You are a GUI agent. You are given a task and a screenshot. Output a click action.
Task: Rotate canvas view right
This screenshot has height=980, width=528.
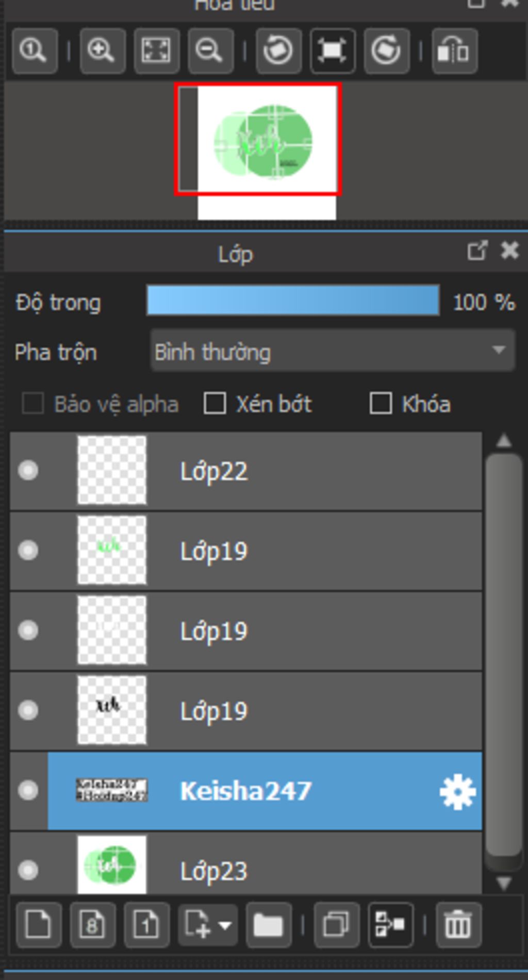point(387,51)
